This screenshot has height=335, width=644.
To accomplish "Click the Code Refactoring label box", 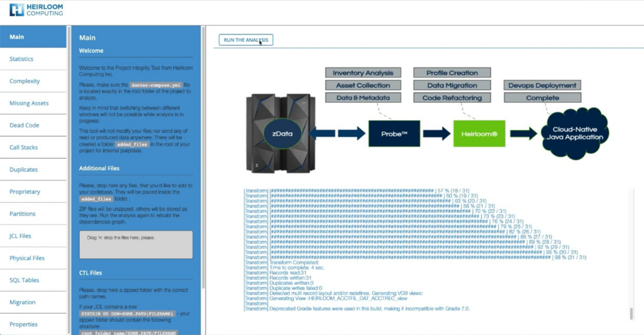I will click(x=452, y=98).
